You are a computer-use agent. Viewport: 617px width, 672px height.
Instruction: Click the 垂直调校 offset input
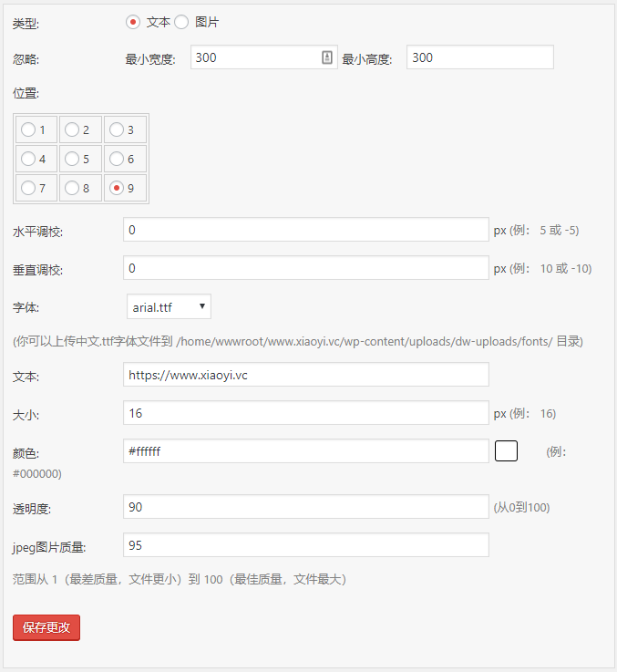pyautogui.click(x=305, y=268)
